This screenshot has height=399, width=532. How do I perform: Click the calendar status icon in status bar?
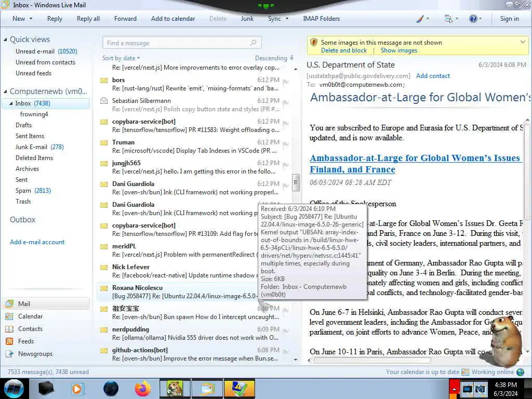[465, 372]
